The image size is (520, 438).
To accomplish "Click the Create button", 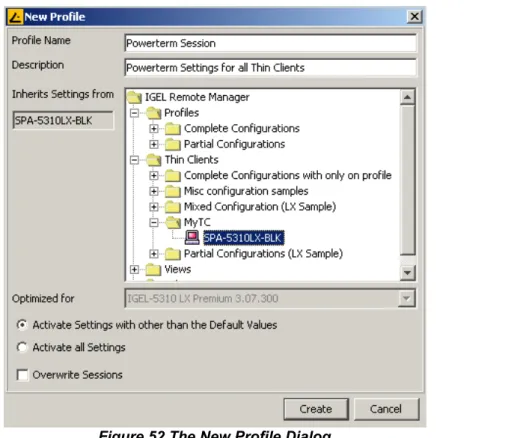I will pos(316,409).
